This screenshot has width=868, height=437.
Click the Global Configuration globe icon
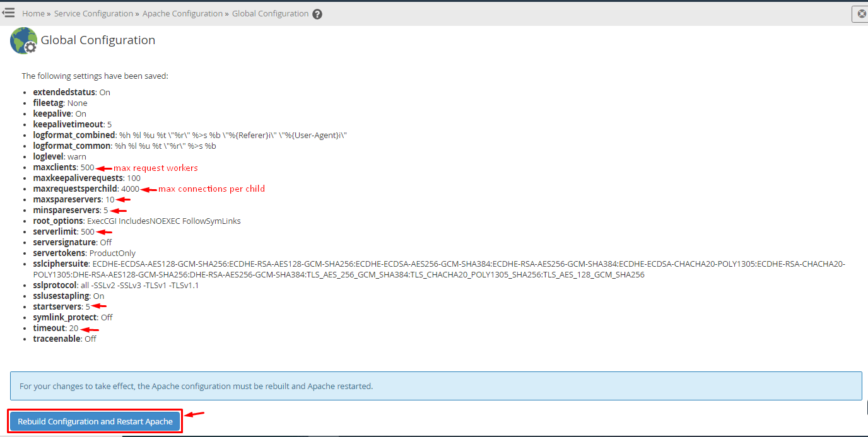[23, 40]
